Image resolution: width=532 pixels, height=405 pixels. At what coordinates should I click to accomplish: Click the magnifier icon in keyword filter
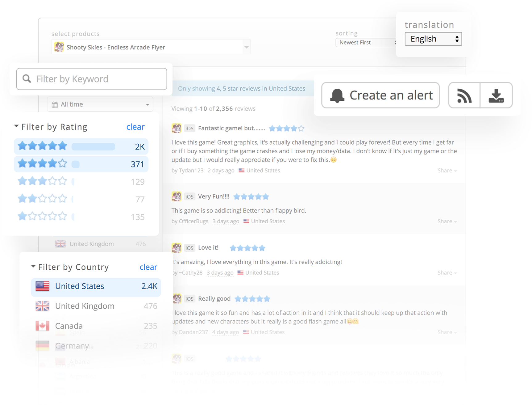27,79
